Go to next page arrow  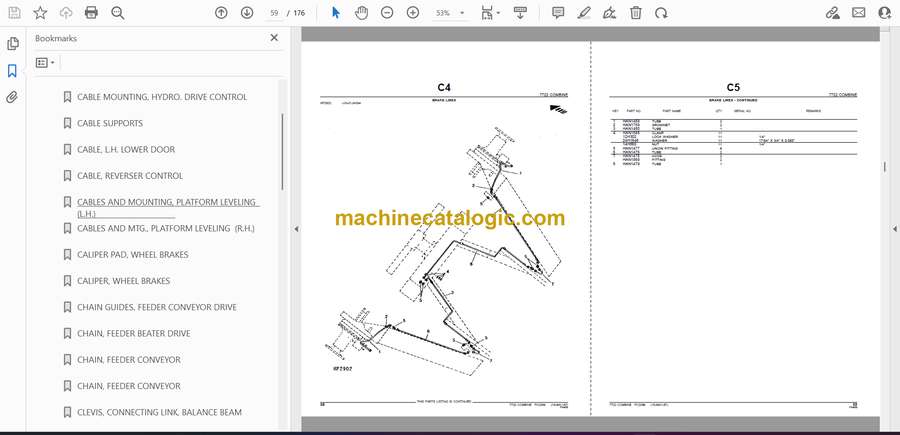point(247,13)
